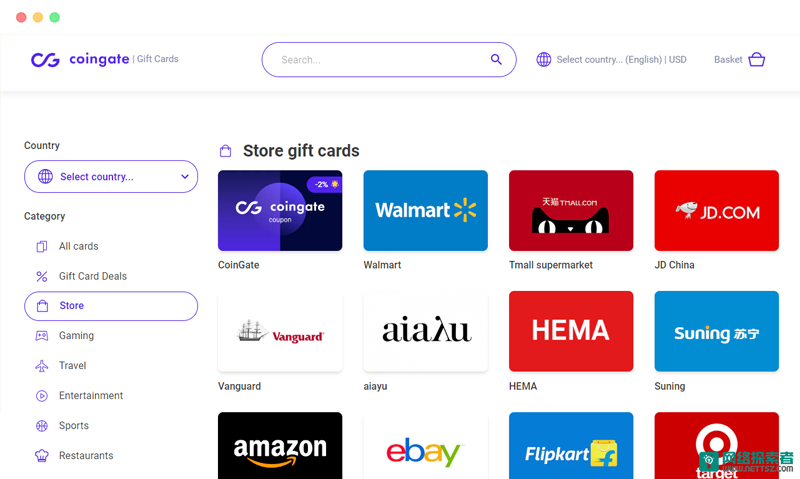The width and height of the screenshot is (800, 479).
Task: Click the globe icon beside language selector
Action: pyautogui.click(x=544, y=60)
